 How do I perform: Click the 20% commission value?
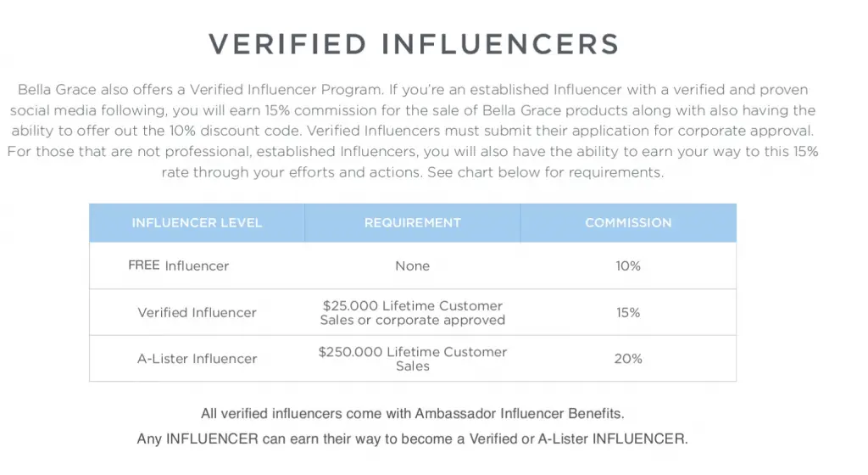[628, 359]
